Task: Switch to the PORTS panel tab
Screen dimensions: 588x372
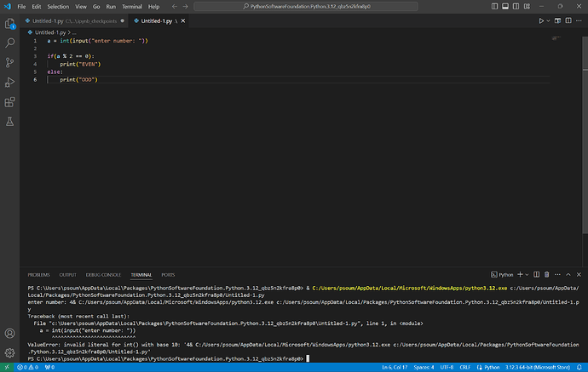Action: [x=168, y=275]
